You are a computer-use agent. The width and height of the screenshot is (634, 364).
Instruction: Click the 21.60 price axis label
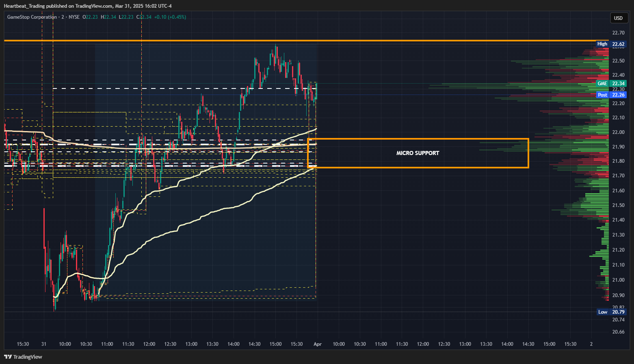click(618, 191)
